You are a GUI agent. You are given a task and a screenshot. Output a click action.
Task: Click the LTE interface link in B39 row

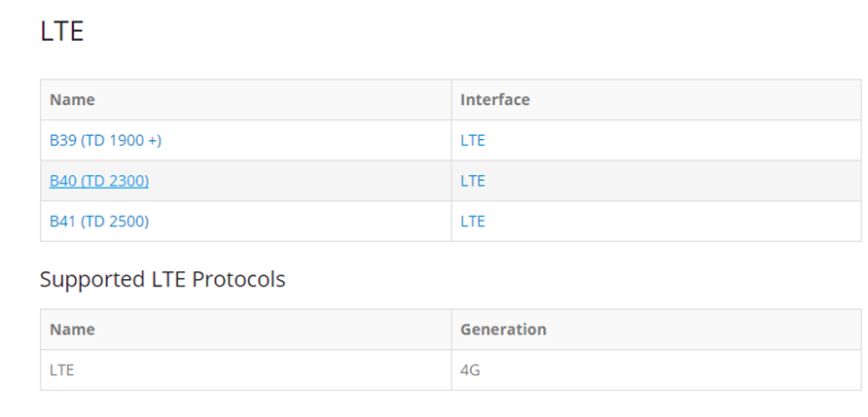pos(472,141)
